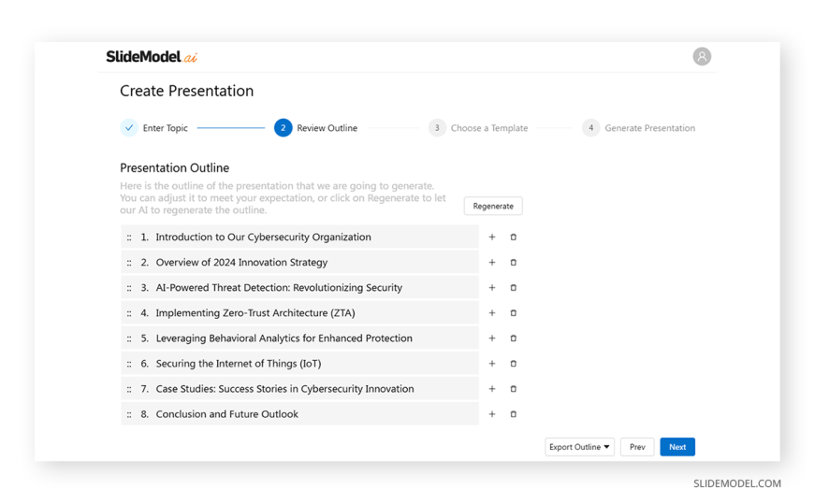Click drag handle of Introduction outline item
814x504 pixels.
[129, 238]
